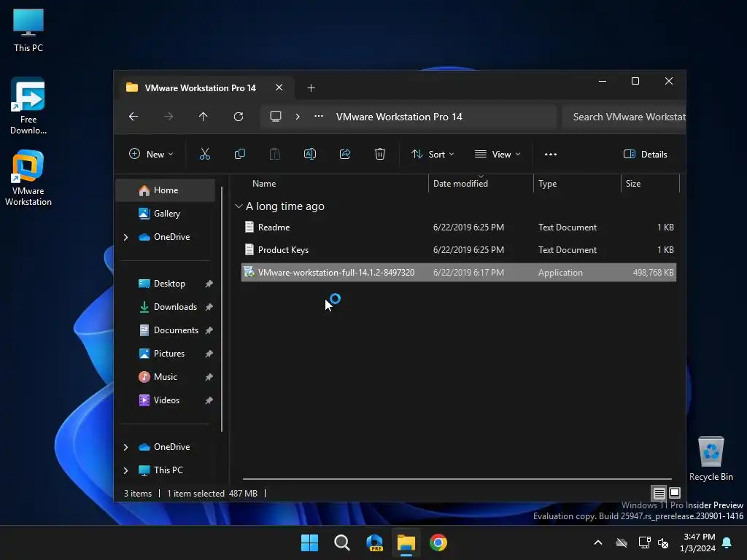Expand the lower OneDrive tree node

click(x=125, y=447)
